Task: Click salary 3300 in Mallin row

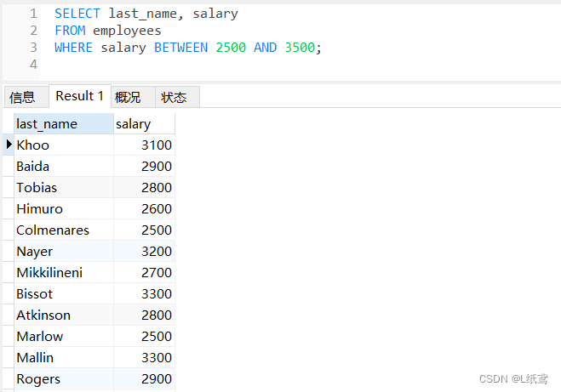Action: pos(144,357)
